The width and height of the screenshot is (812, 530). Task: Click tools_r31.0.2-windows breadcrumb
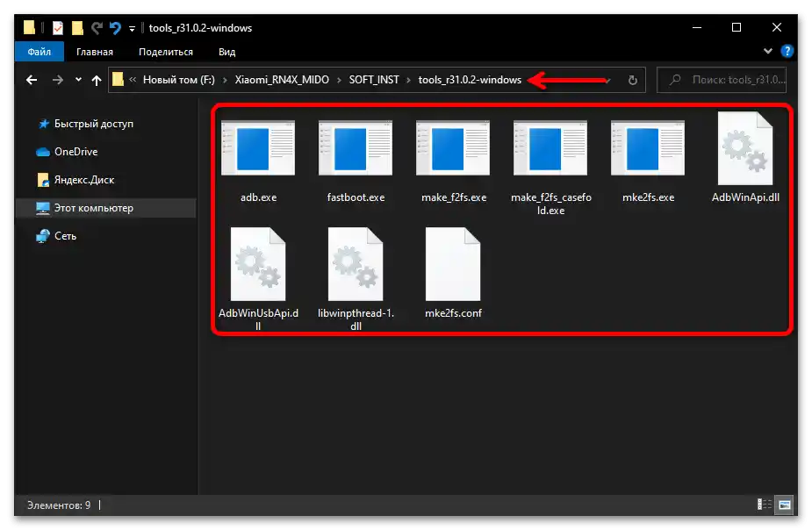tap(470, 80)
